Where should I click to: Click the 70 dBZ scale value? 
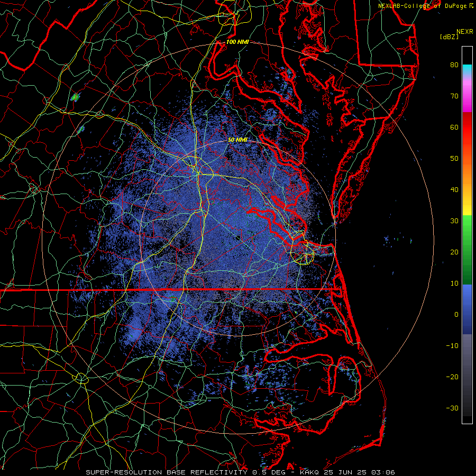tap(454, 96)
